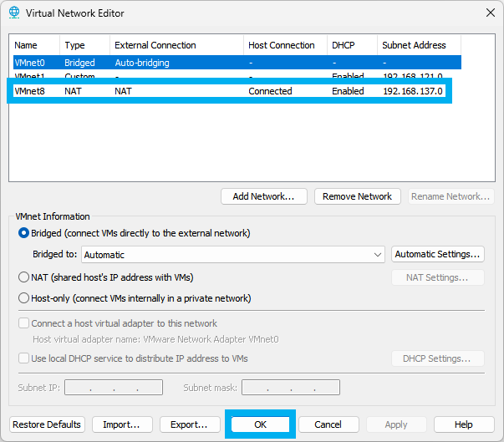Screen dimensions: 504x442
Task: Click Remove Network button
Action: (358, 196)
